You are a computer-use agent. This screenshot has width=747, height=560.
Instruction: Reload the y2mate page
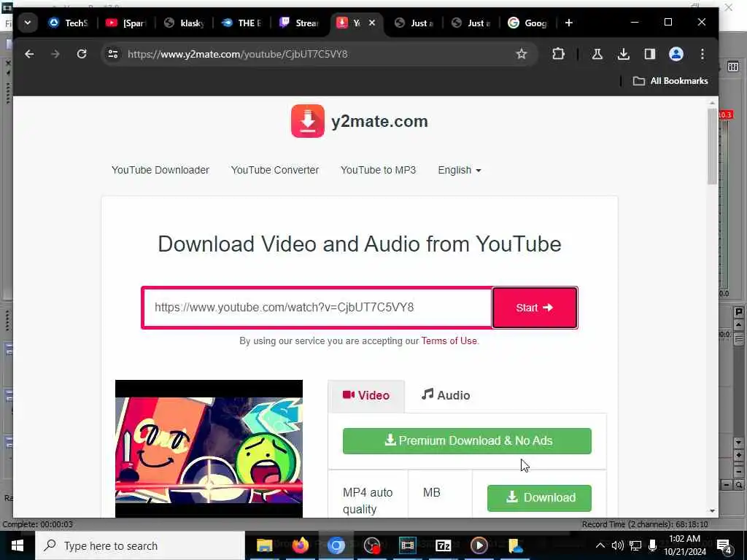pos(82,54)
